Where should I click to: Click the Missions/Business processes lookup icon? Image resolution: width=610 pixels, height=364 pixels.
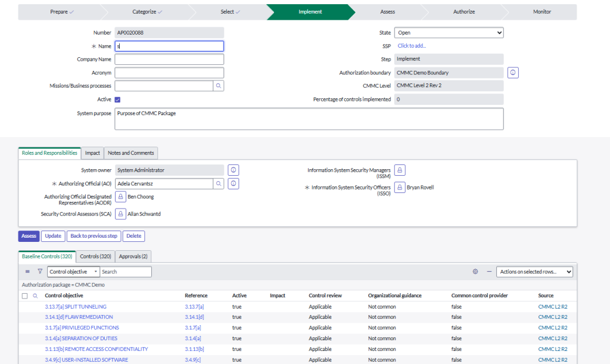point(219,86)
